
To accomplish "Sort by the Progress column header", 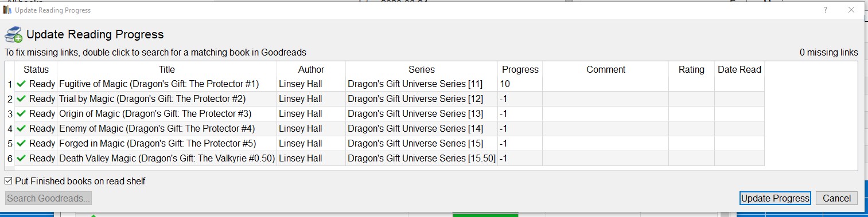I will (520, 69).
